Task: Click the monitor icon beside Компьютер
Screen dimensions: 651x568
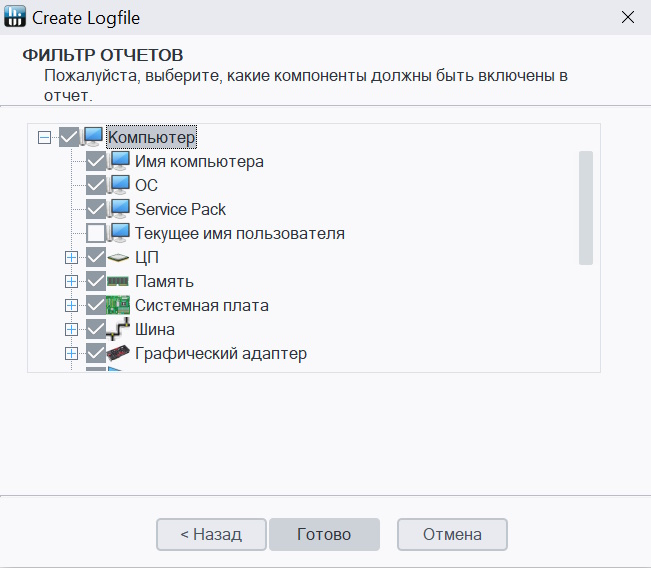Action: (93, 136)
